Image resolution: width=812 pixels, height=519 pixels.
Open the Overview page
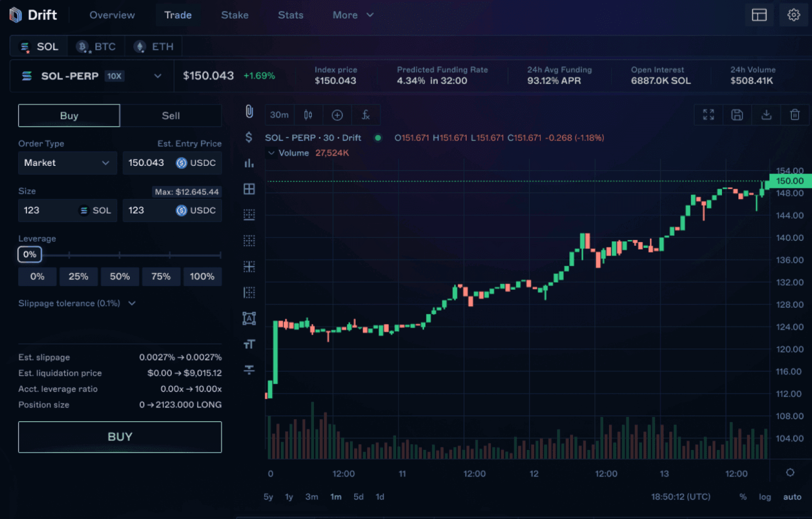click(112, 15)
